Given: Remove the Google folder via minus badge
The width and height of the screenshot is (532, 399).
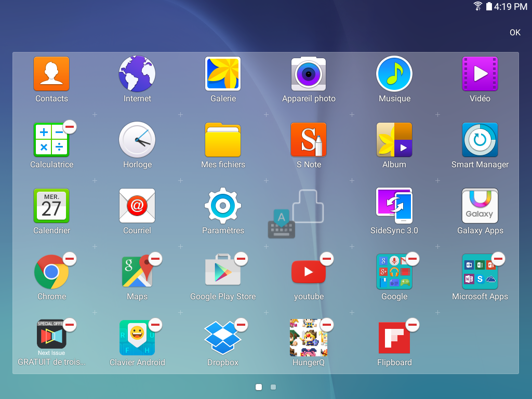Looking at the screenshot, I should click(x=413, y=259).
